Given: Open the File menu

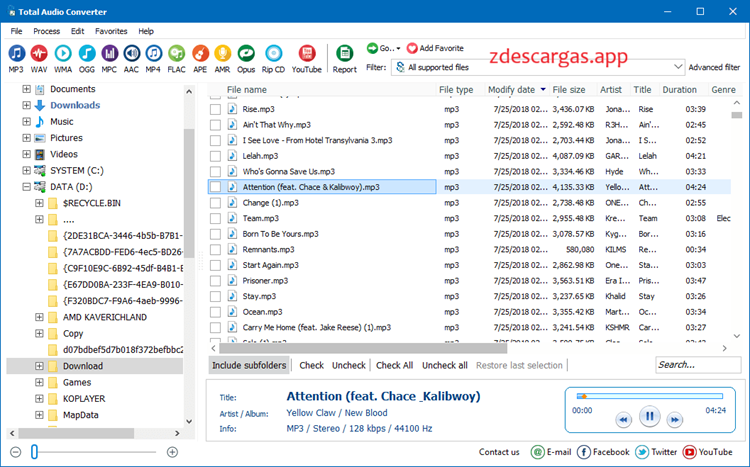Looking at the screenshot, I should coord(16,31).
